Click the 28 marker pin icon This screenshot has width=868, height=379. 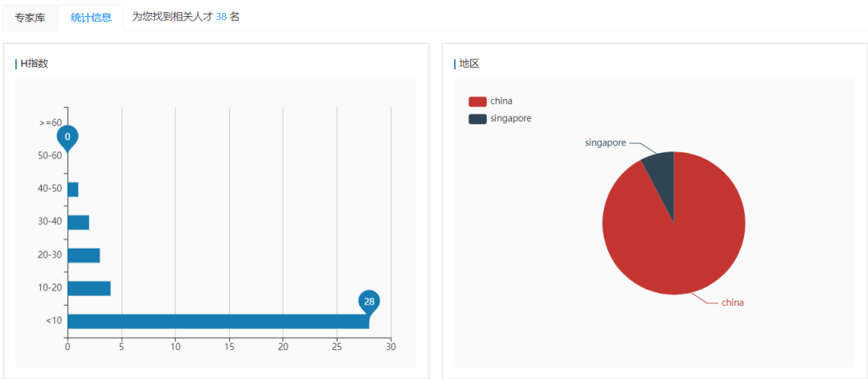pos(369,303)
